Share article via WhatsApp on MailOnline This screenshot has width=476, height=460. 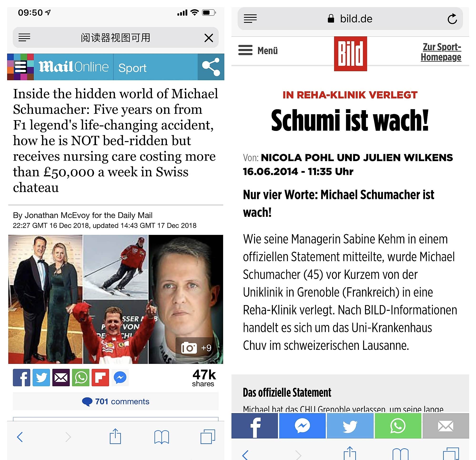click(81, 377)
